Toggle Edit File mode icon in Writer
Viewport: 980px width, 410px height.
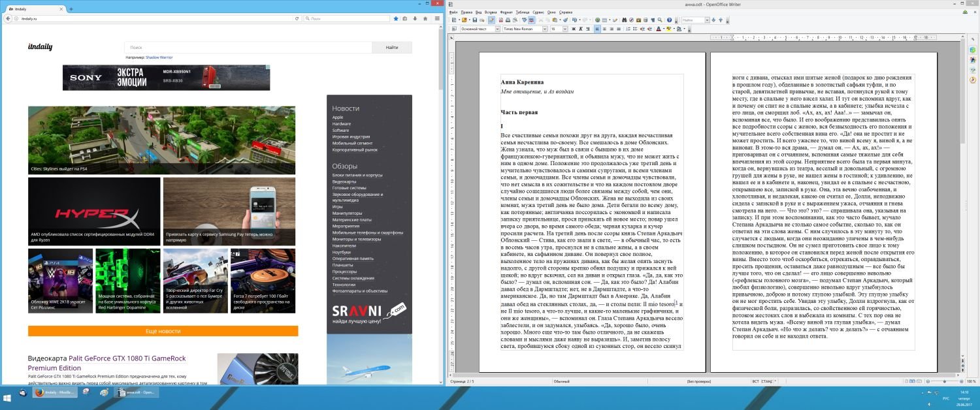[x=491, y=20]
